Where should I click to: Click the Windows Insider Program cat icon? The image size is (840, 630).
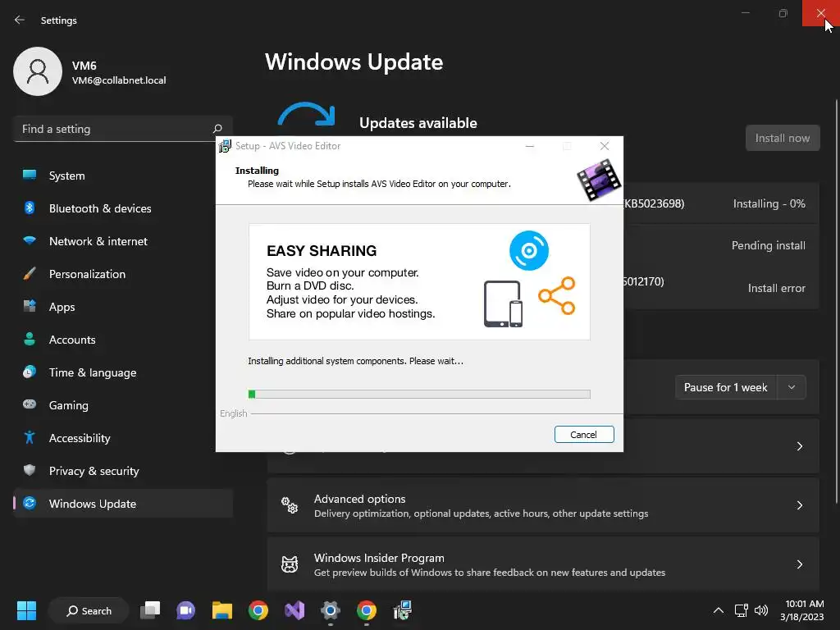[x=290, y=564]
